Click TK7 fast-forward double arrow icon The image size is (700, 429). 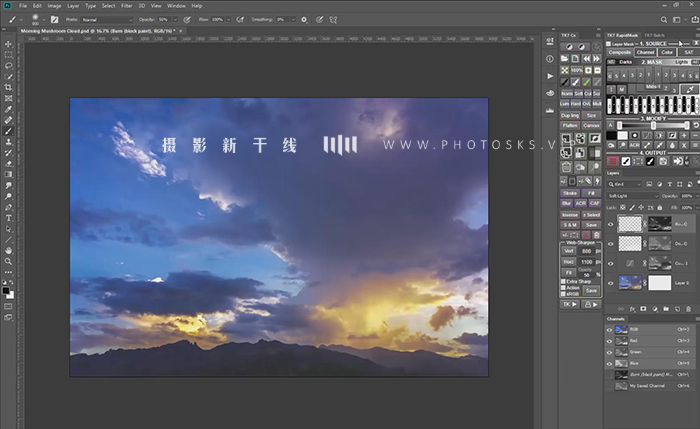(597, 58)
